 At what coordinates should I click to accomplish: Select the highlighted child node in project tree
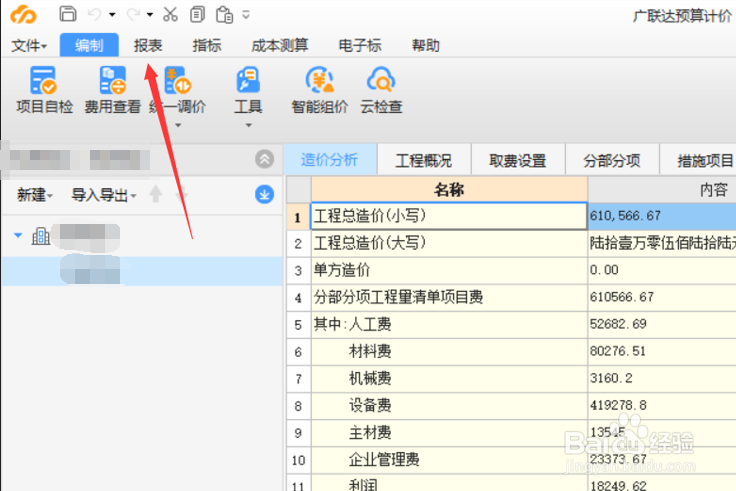click(142, 271)
